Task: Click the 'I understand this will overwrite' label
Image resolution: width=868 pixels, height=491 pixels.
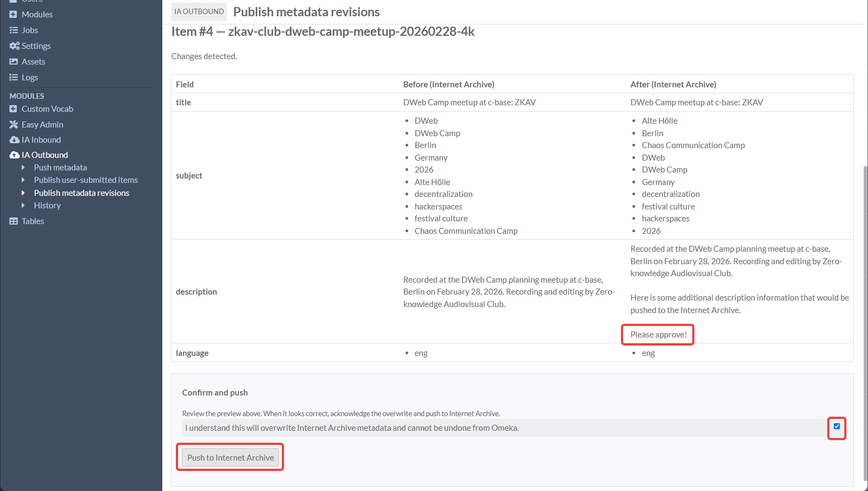Action: 352,428
